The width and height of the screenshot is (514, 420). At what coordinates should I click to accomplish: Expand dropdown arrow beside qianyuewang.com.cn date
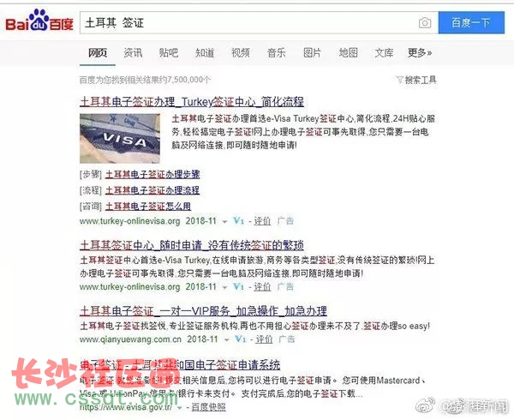[226, 340]
